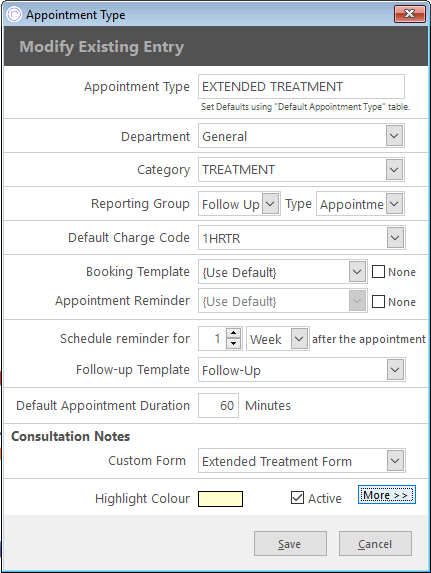
Task: Open the Booking Template dropdown
Action: click(x=357, y=272)
